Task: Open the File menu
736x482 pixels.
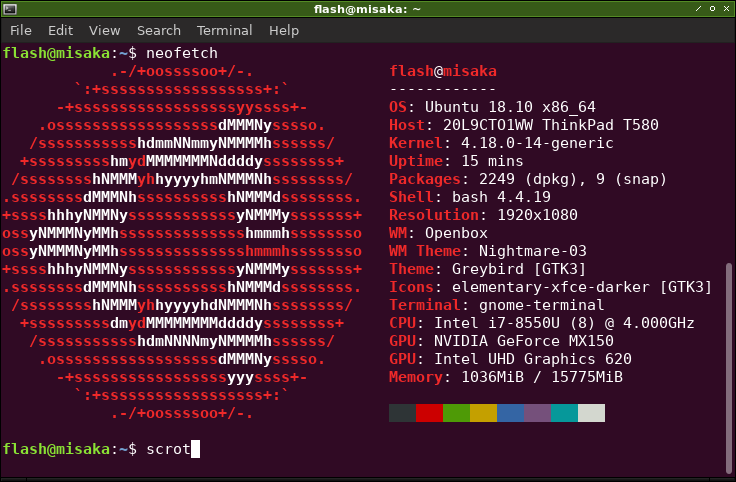Action: (21, 31)
